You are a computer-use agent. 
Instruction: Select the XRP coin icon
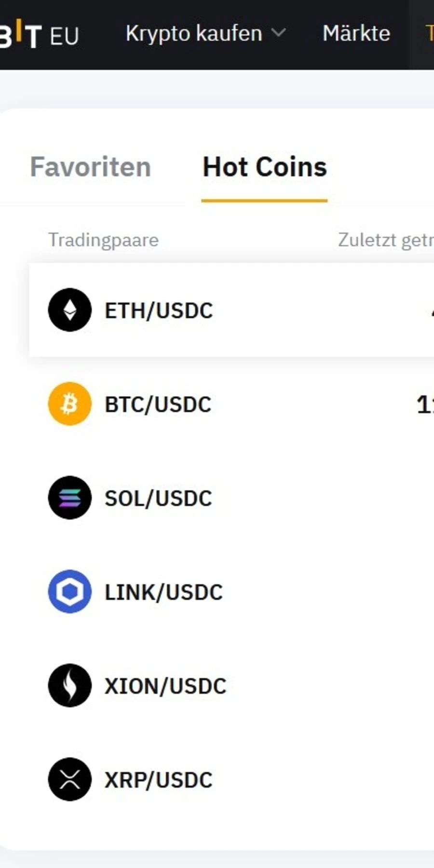(69, 779)
